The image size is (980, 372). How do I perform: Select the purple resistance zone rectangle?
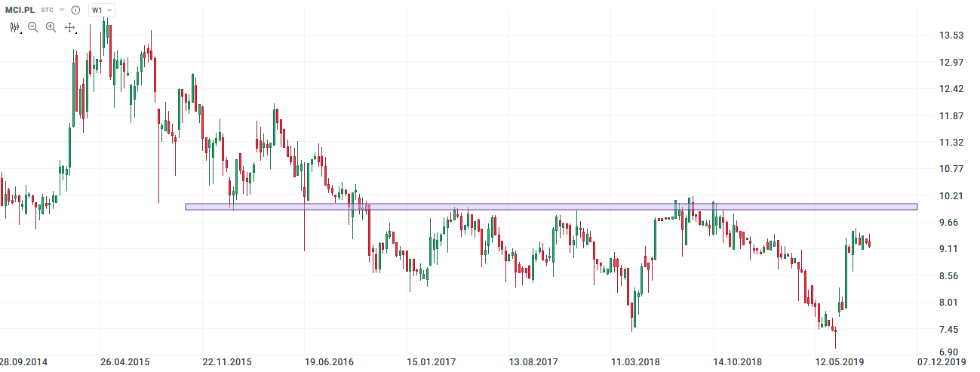551,206
